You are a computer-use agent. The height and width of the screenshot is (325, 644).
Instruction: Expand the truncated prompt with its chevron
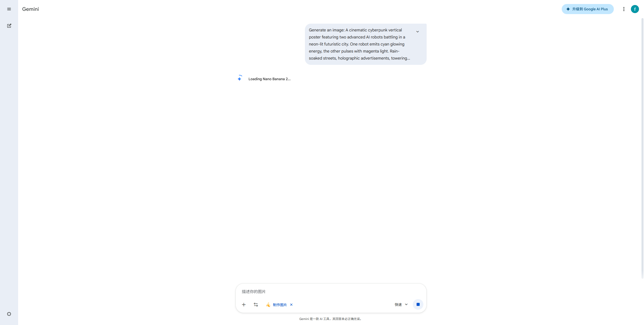(417, 32)
